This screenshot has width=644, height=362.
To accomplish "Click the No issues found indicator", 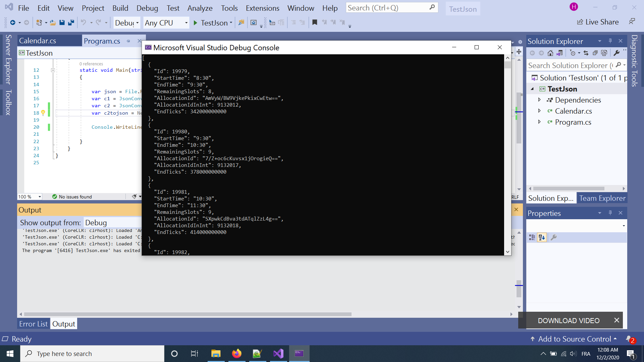I will [x=72, y=197].
